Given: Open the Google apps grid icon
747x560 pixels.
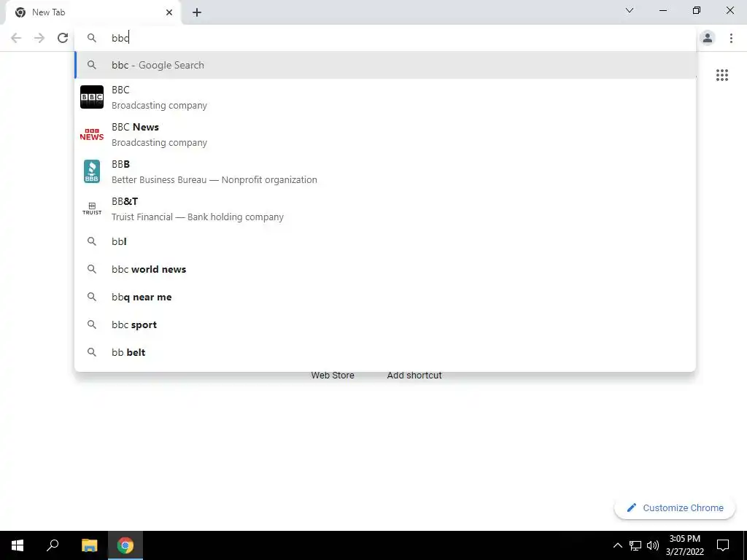Looking at the screenshot, I should pos(722,75).
